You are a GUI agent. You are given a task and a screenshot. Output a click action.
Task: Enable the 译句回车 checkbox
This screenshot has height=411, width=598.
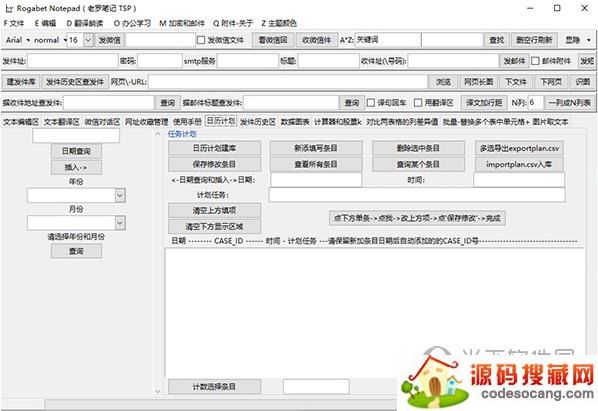371,103
